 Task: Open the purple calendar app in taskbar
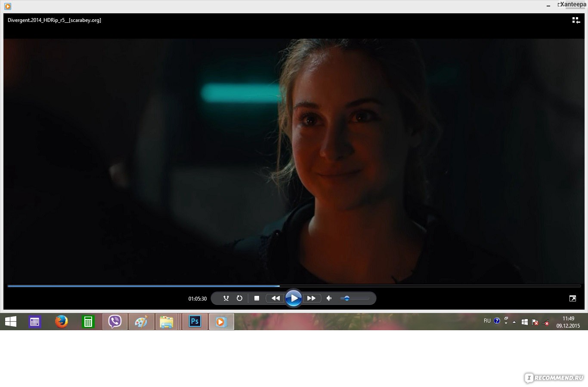[35, 322]
